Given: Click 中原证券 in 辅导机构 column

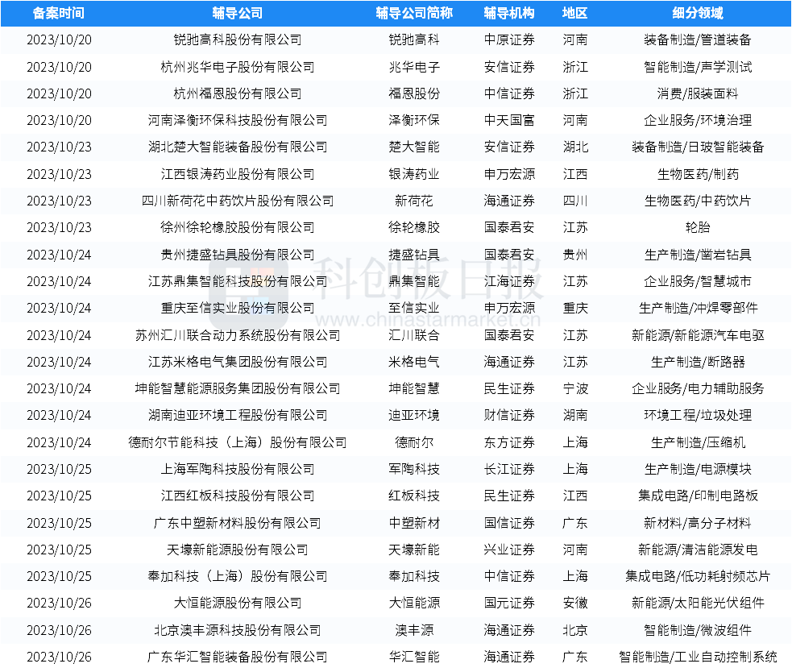Looking at the screenshot, I should (x=509, y=40).
